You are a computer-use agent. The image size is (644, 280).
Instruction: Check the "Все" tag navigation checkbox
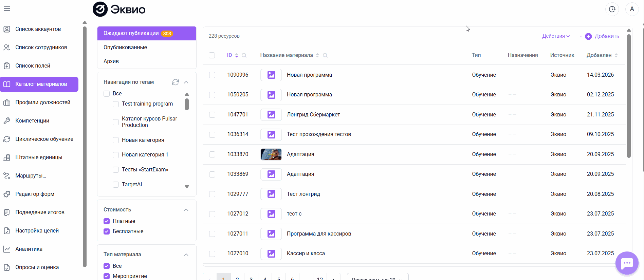point(107,94)
